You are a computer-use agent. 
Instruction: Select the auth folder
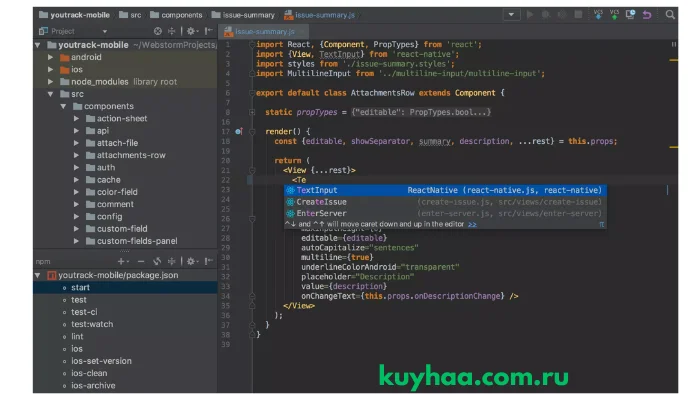coord(100,167)
